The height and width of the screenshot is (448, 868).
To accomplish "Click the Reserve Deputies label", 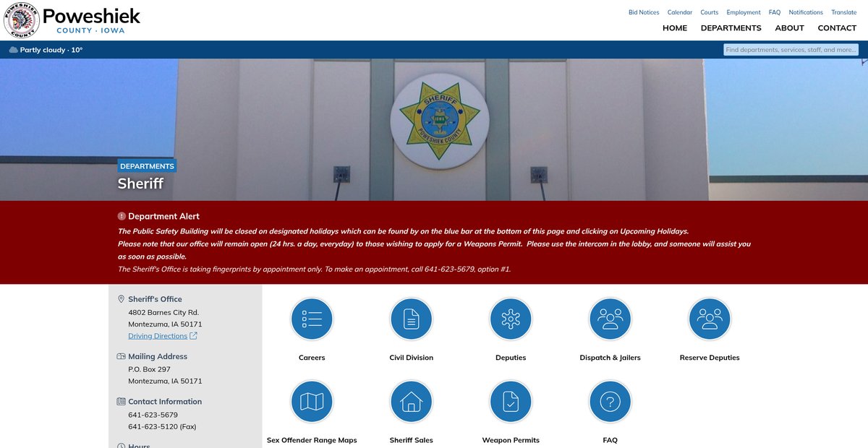I will (710, 358).
